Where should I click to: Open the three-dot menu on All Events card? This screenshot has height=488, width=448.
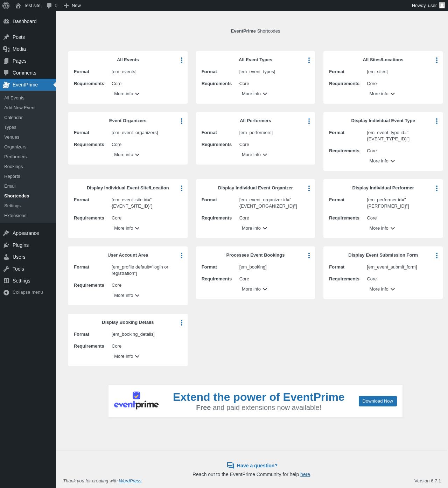182,60
